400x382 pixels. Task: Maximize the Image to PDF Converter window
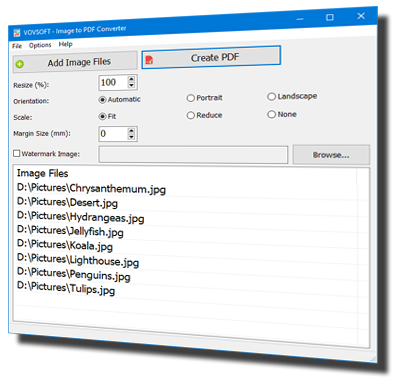click(330, 17)
